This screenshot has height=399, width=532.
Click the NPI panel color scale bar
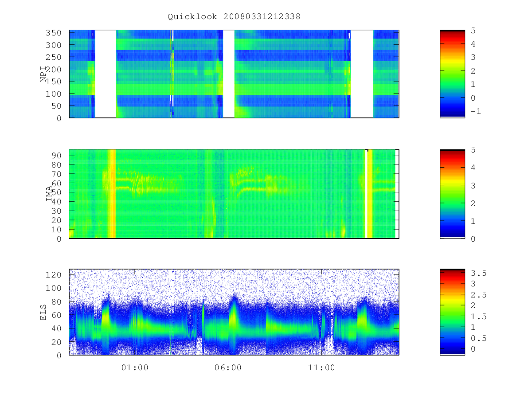[x=452, y=74]
